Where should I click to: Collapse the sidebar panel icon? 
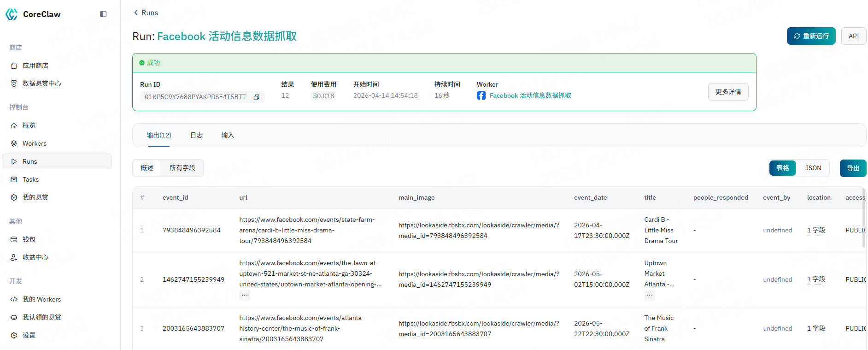coord(103,14)
